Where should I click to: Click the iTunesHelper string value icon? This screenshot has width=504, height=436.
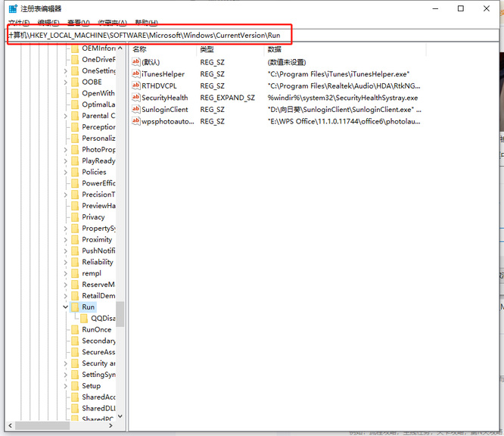136,74
